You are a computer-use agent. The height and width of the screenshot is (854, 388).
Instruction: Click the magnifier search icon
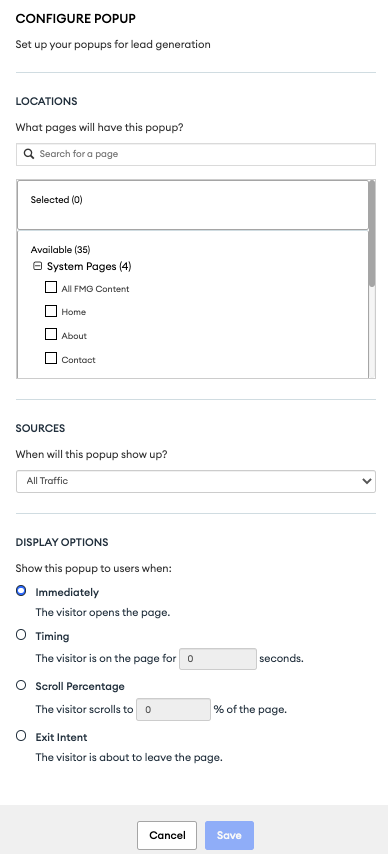29,154
